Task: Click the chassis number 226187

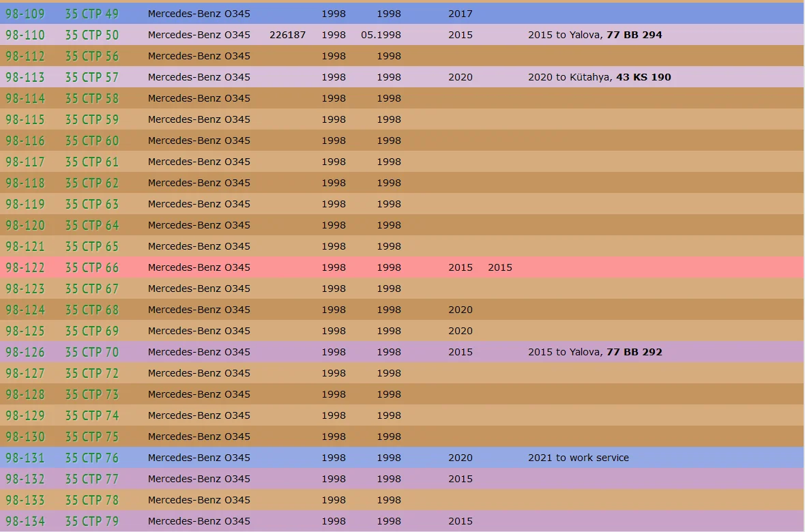Action: 287,35
